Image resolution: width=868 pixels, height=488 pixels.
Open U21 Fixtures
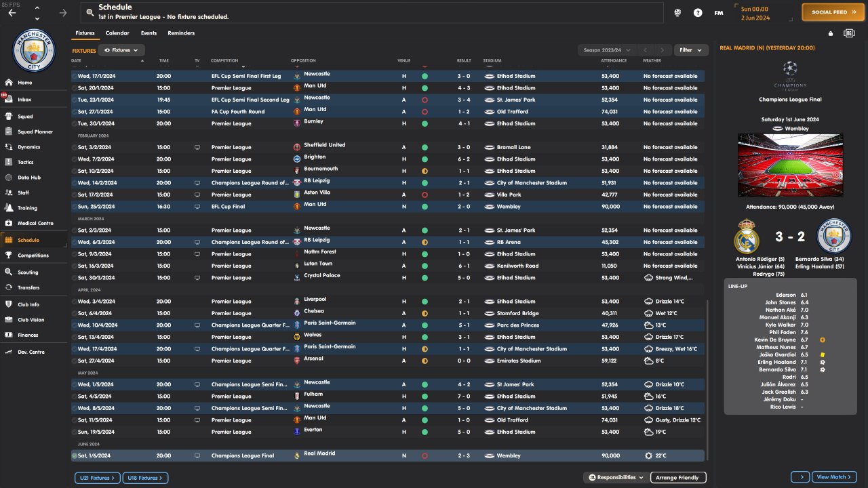coord(98,478)
